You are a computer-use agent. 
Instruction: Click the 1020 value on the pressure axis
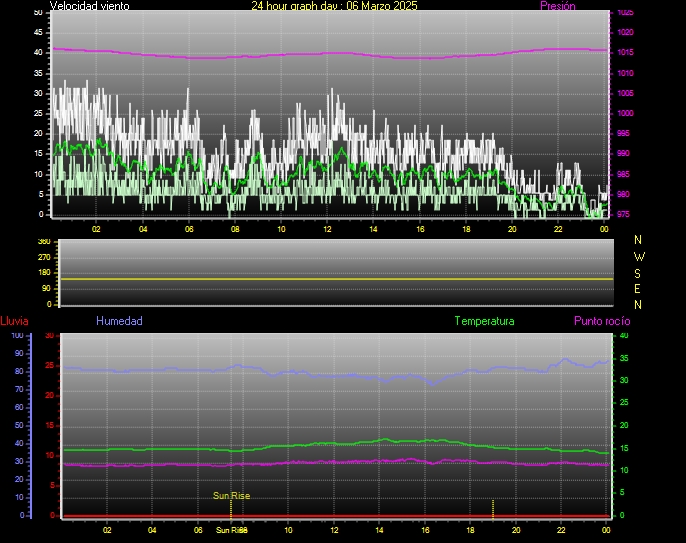pos(625,32)
